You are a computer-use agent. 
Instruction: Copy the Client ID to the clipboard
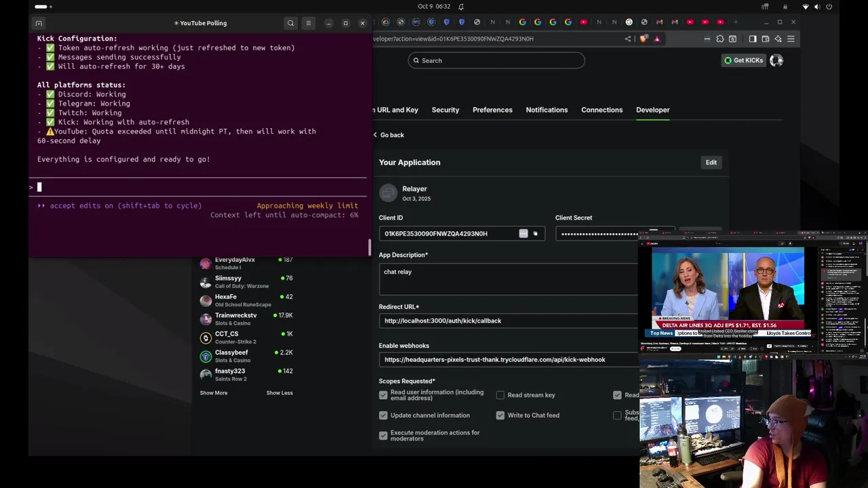click(x=535, y=234)
